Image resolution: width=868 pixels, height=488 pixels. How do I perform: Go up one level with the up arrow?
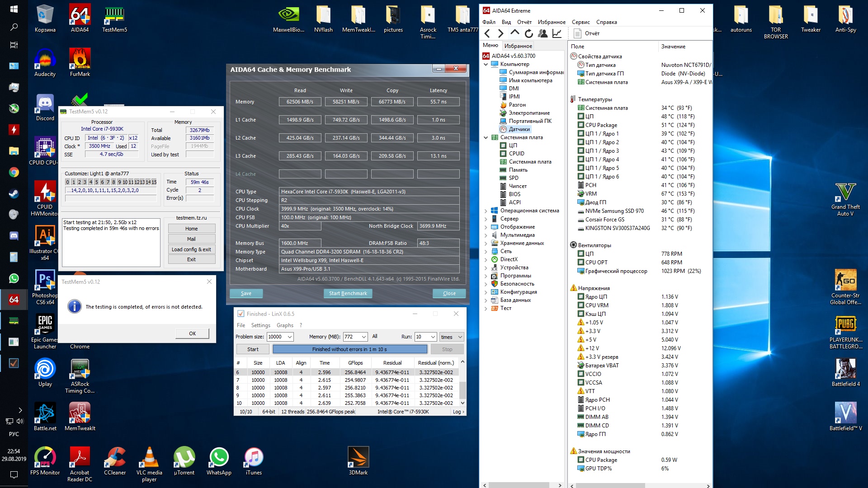pyautogui.click(x=514, y=33)
